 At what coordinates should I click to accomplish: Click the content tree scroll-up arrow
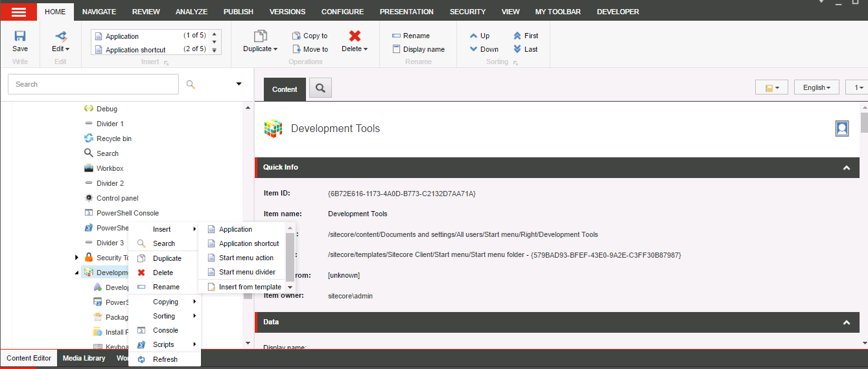(247, 107)
